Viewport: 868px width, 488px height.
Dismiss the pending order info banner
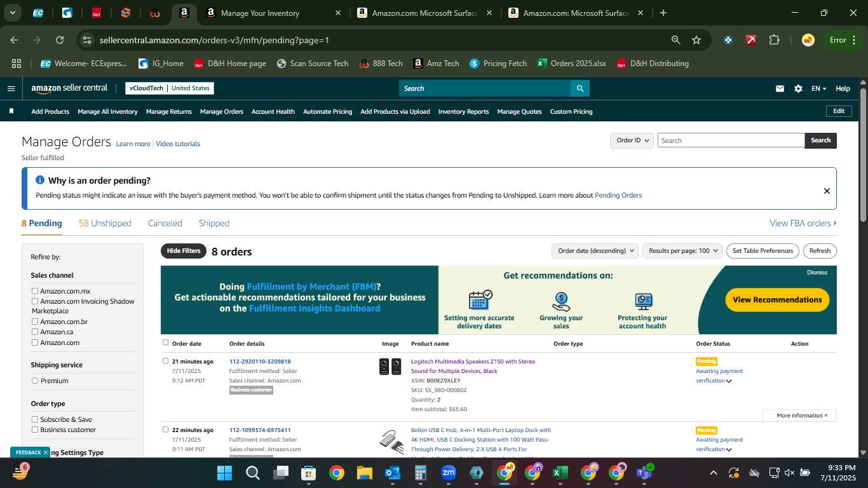(827, 191)
